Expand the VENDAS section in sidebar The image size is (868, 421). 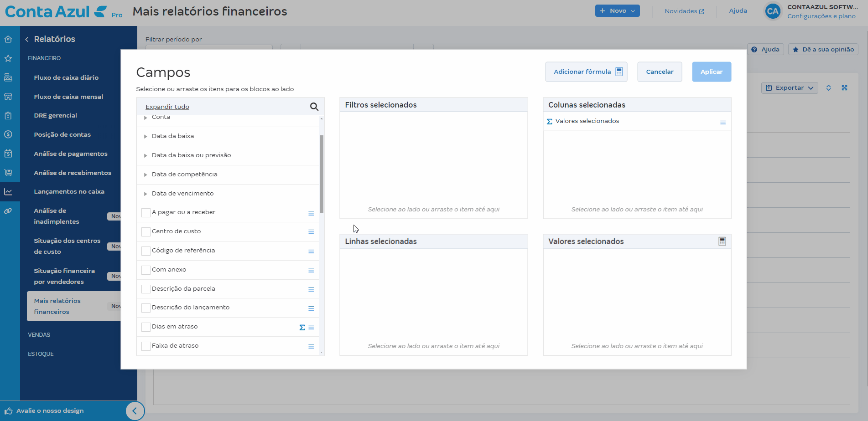(39, 335)
